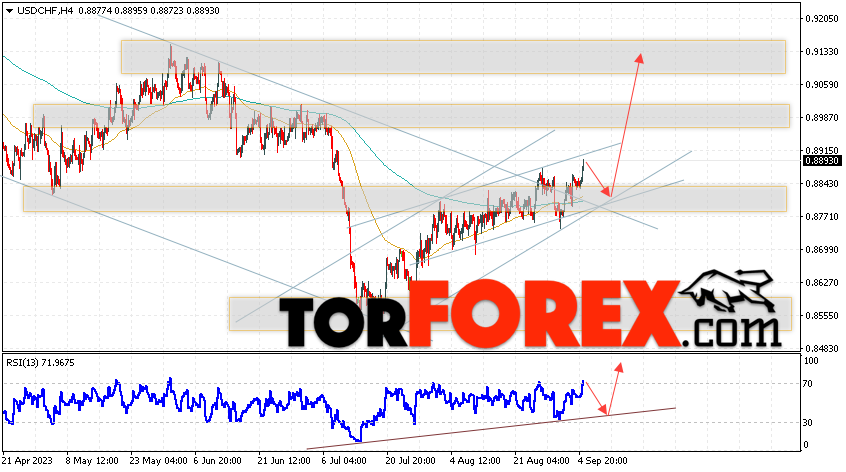Screen dimensions: 846x472
Task: Click the 0.86990 price axis label
Action: click(x=822, y=250)
